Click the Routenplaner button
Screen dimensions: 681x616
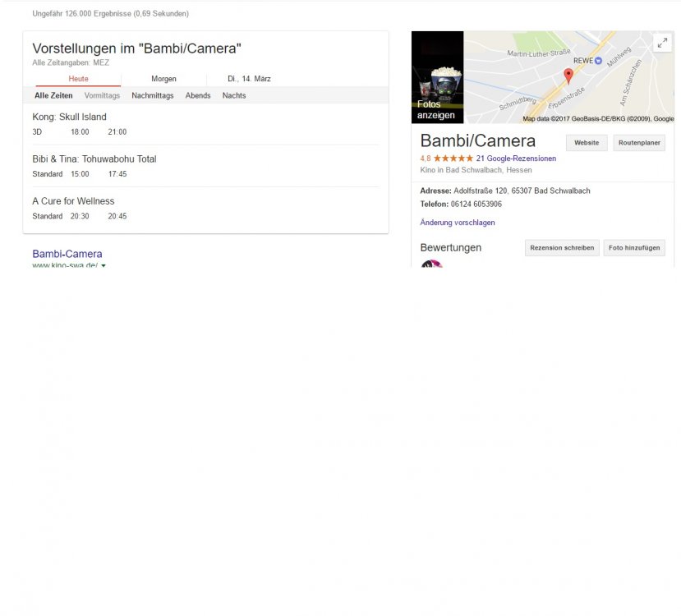click(639, 143)
